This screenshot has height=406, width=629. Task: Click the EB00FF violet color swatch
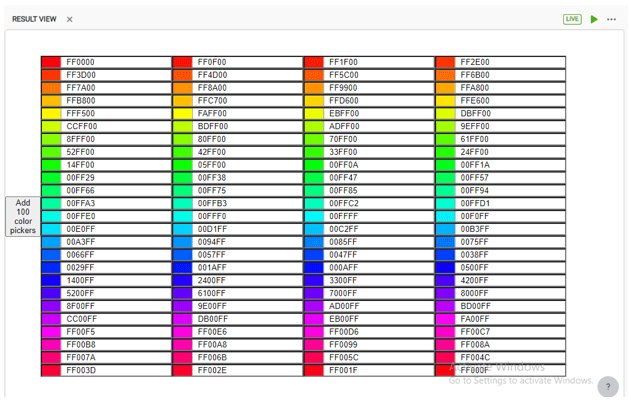coord(314,319)
